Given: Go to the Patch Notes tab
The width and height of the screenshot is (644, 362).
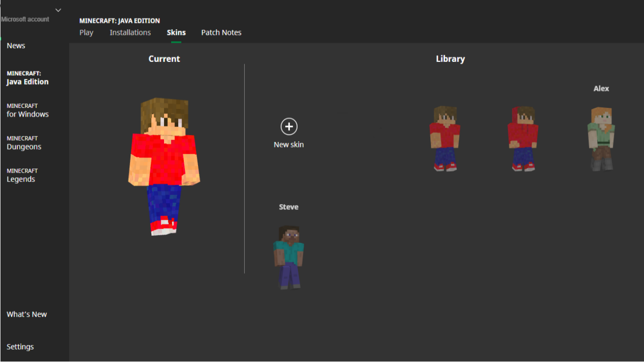Looking at the screenshot, I should [221, 33].
